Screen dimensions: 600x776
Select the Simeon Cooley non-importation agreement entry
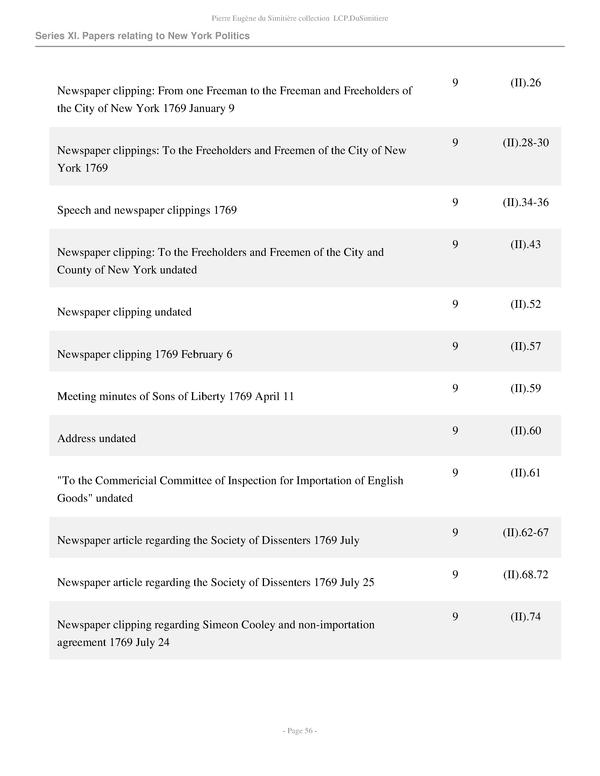pos(216,633)
